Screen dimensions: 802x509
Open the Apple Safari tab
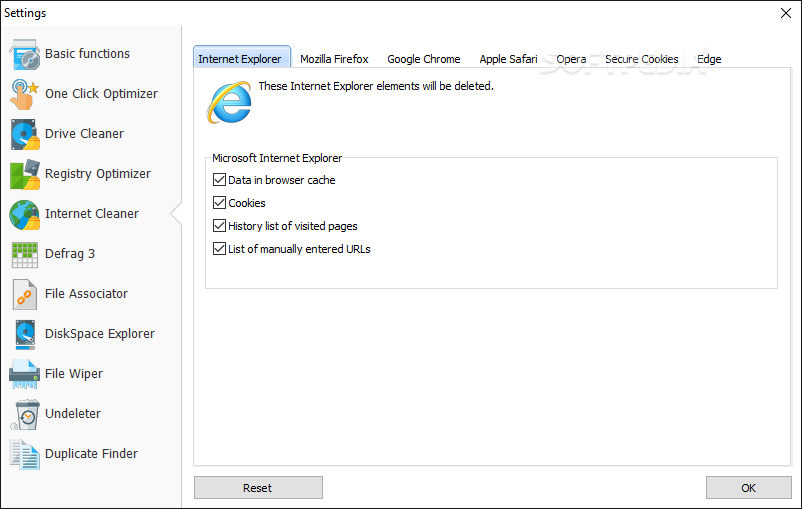508,59
